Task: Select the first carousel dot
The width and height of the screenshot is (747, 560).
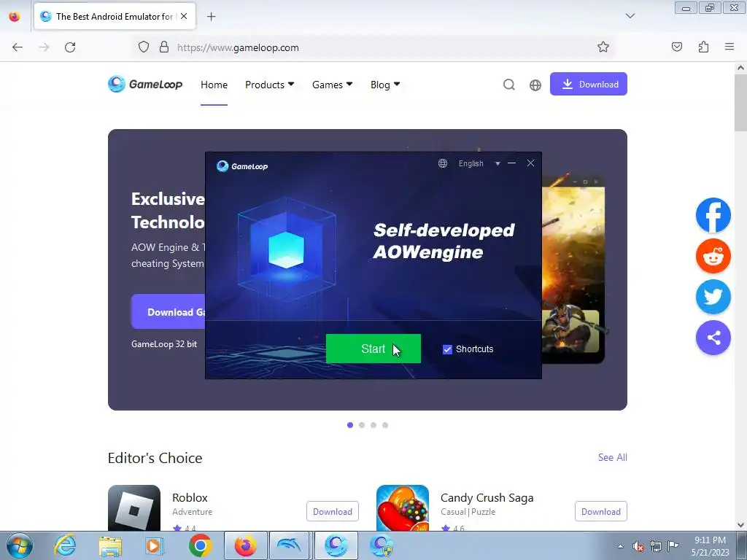Action: pyautogui.click(x=350, y=425)
